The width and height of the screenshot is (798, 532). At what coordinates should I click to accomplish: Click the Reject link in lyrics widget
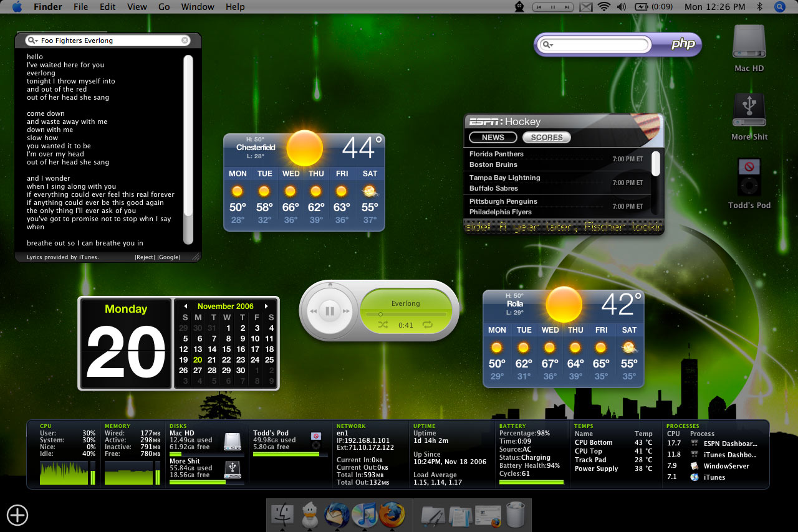click(x=145, y=257)
